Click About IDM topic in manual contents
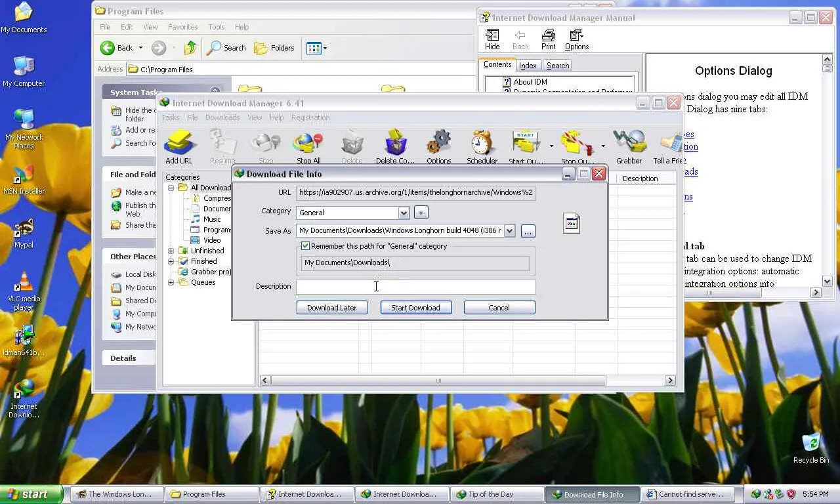The width and height of the screenshot is (840, 504). [530, 82]
